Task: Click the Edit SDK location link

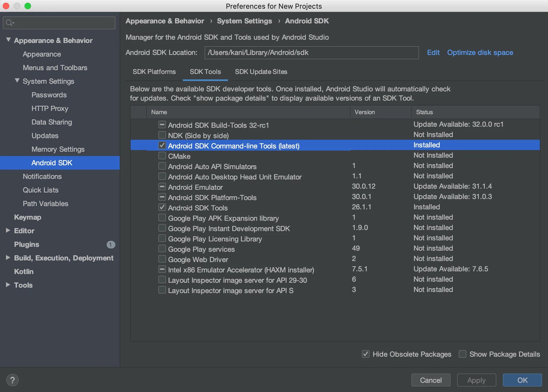Action: tap(433, 52)
